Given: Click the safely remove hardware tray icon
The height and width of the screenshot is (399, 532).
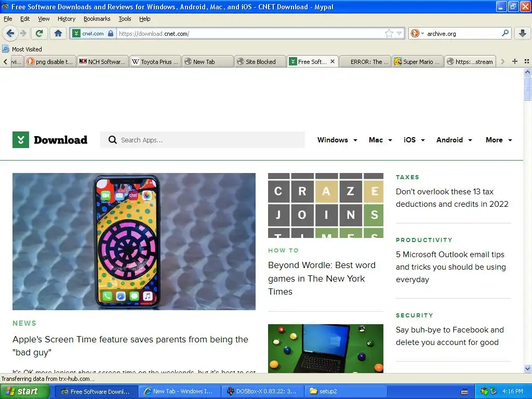Looking at the screenshot, I should click(494, 392).
